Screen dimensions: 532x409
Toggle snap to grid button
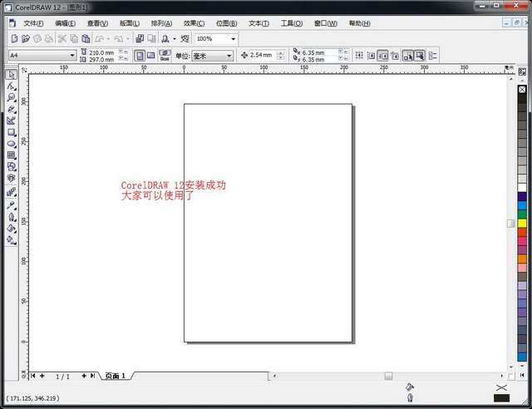tap(359, 56)
